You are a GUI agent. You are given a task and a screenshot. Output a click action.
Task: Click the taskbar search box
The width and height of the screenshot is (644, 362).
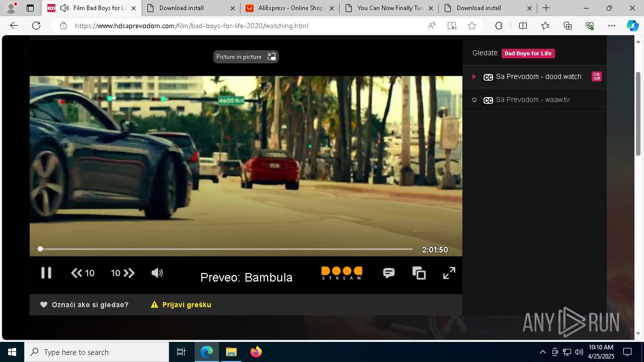tap(97, 352)
